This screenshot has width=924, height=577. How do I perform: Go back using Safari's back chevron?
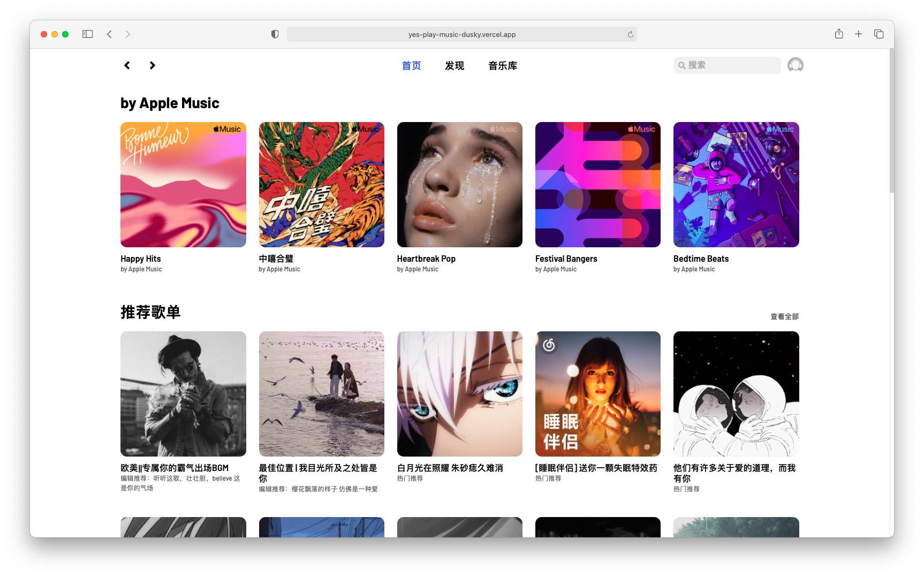tap(109, 34)
